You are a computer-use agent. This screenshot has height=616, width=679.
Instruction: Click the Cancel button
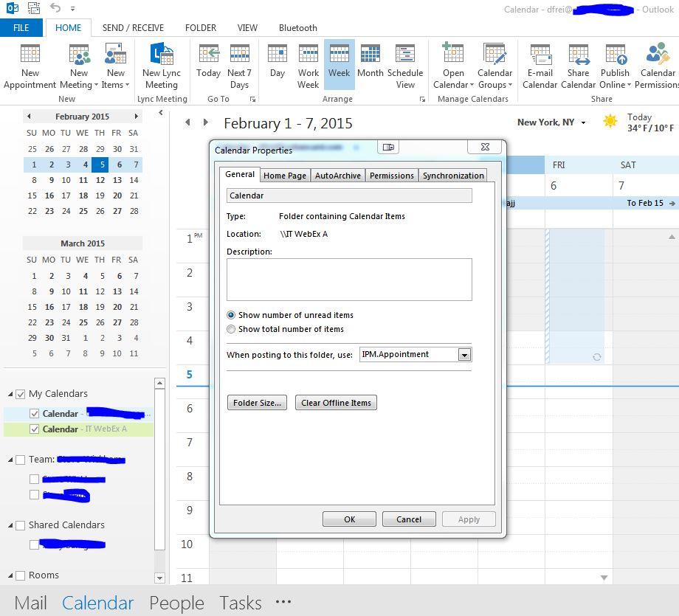409,519
